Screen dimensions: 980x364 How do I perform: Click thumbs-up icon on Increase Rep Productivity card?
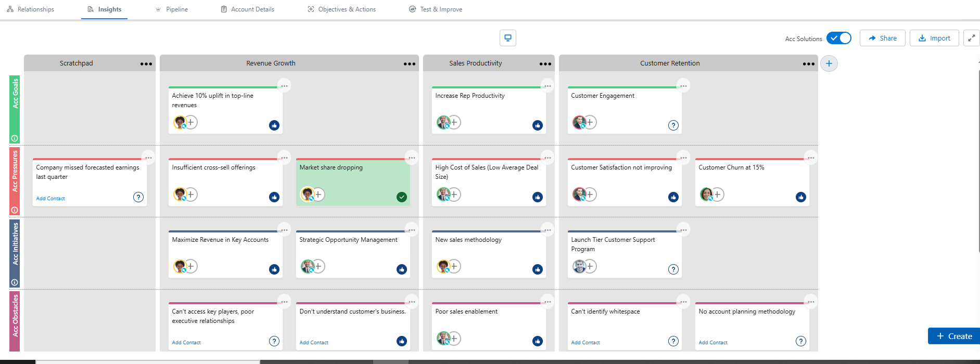(x=537, y=125)
